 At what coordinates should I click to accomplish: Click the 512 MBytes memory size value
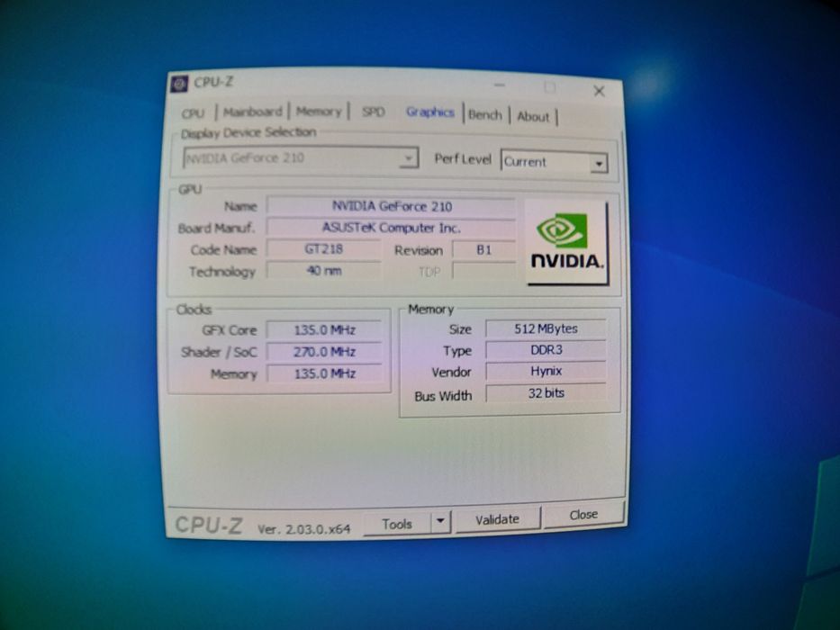click(546, 328)
